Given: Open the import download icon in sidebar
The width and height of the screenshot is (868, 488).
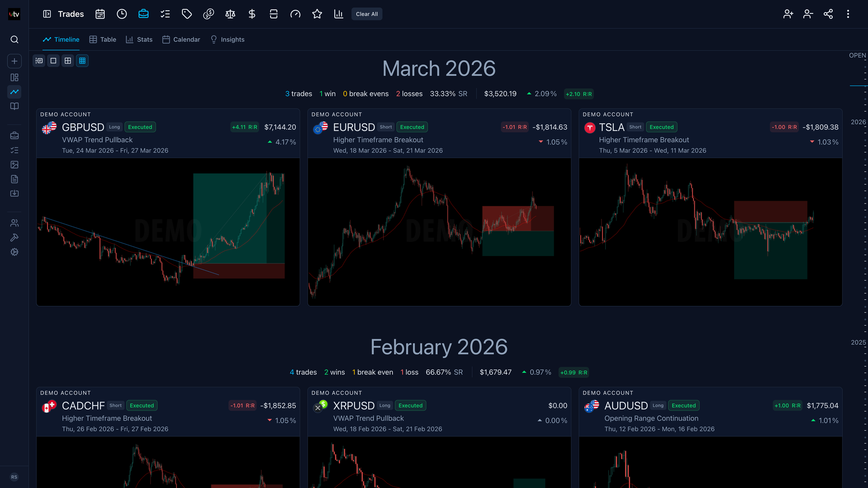Looking at the screenshot, I should click(x=14, y=193).
